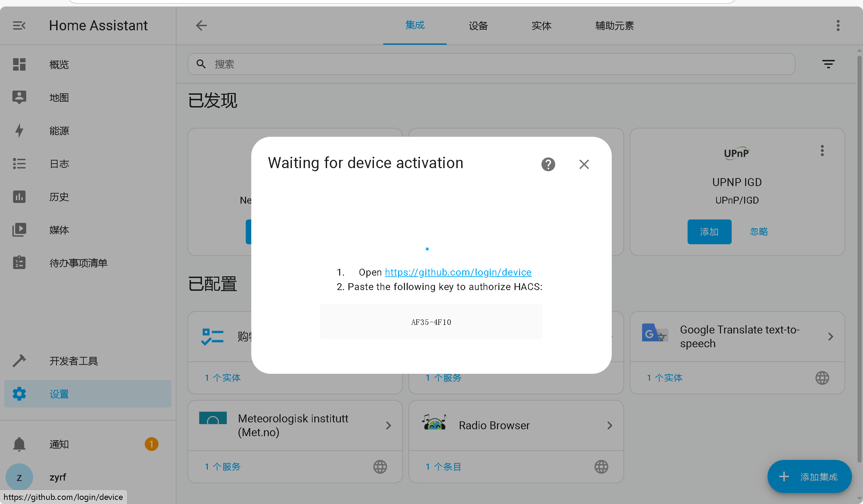The height and width of the screenshot is (504, 863).
Task: Click the filter icon on search bar
Action: click(828, 64)
